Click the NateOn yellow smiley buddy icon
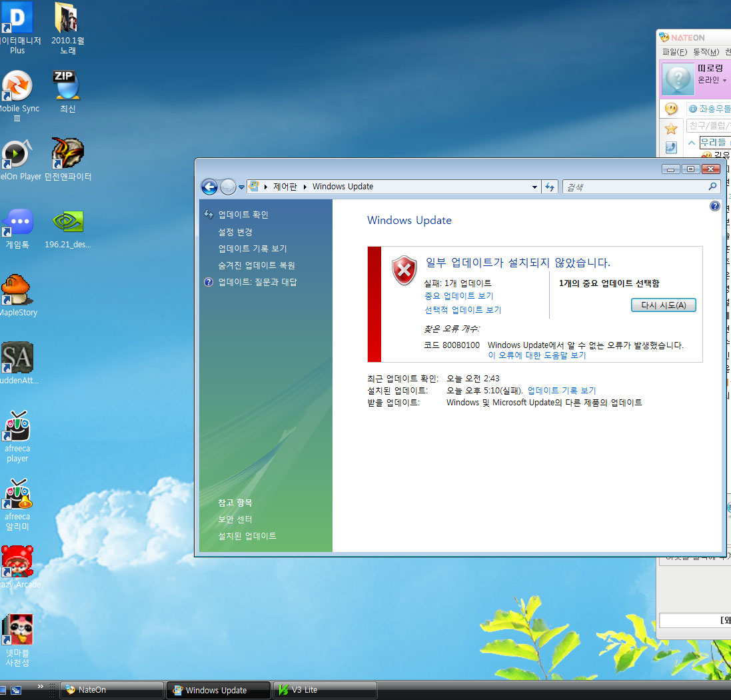 tap(671, 109)
